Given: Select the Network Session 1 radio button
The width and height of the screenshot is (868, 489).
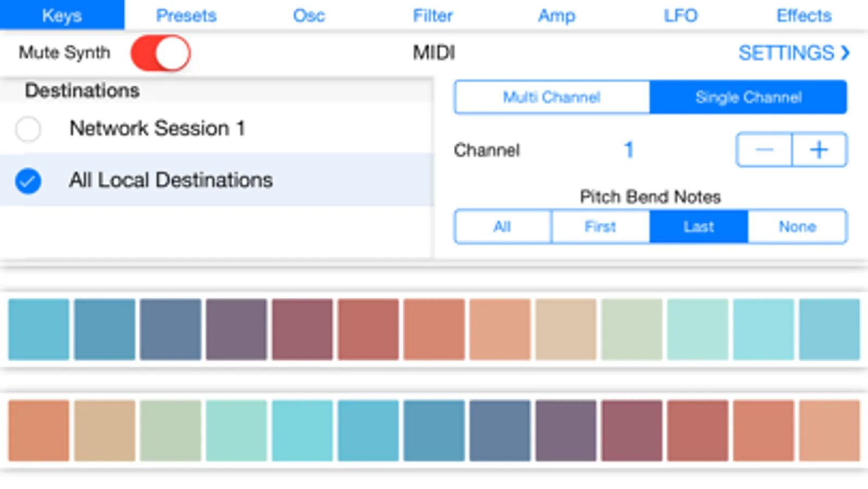Looking at the screenshot, I should point(28,129).
